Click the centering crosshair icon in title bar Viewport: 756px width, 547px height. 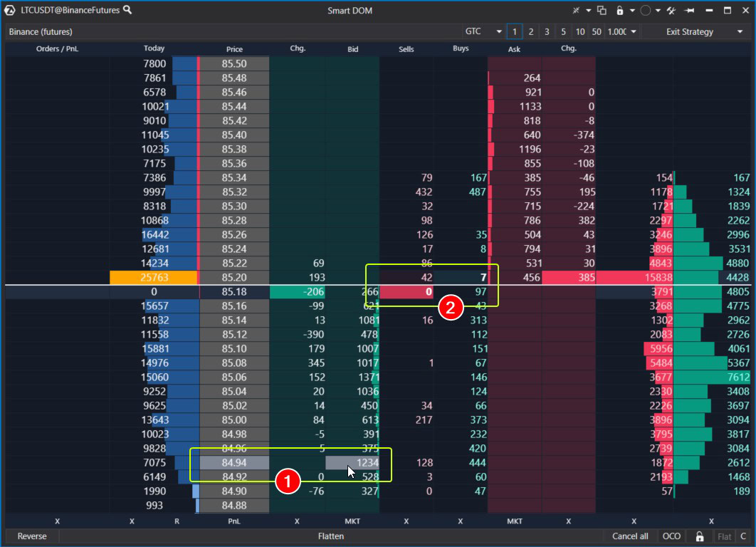(577, 11)
